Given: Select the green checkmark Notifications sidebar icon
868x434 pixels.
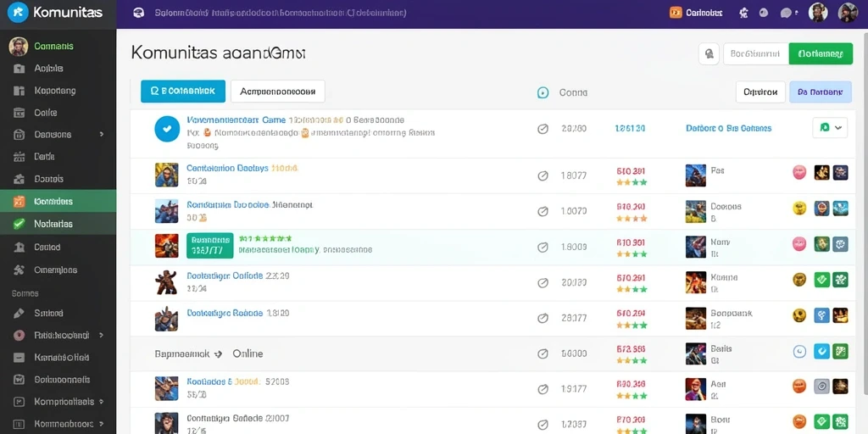Looking at the screenshot, I should click(x=19, y=224).
